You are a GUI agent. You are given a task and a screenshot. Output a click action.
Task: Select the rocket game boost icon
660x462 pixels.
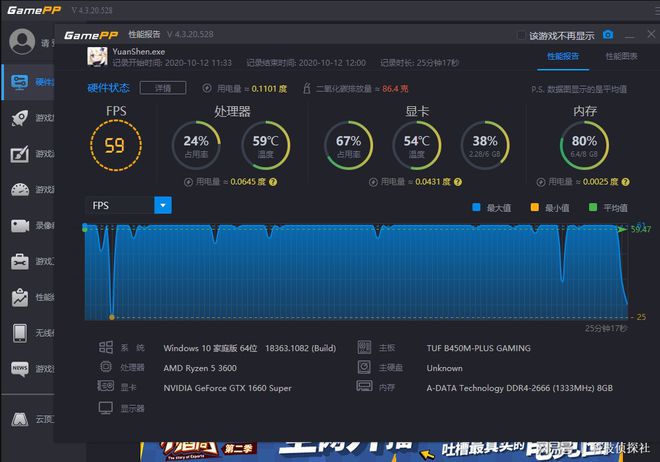(19, 118)
